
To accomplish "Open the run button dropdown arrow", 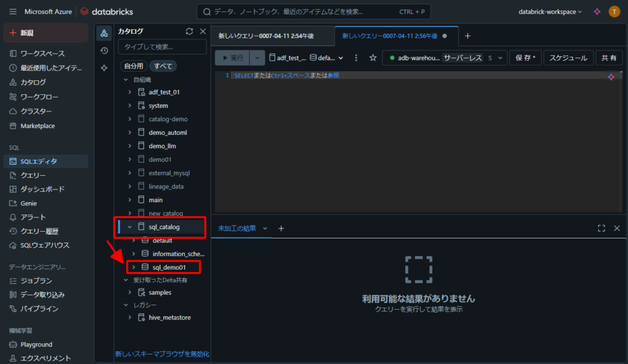I will coord(257,58).
